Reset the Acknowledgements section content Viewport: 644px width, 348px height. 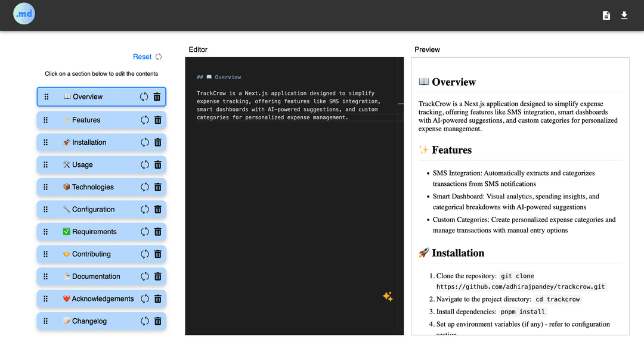144,299
